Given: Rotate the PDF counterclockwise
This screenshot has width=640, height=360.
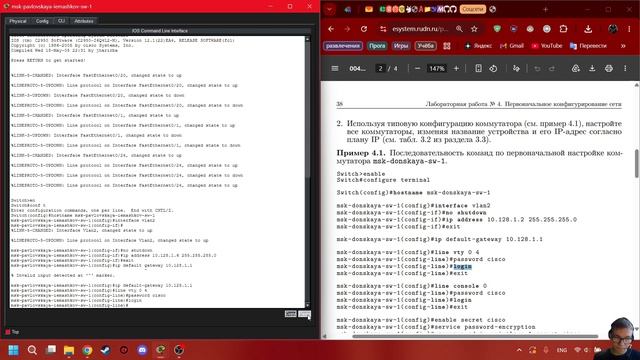Looking at the screenshot, I should tap(493, 69).
